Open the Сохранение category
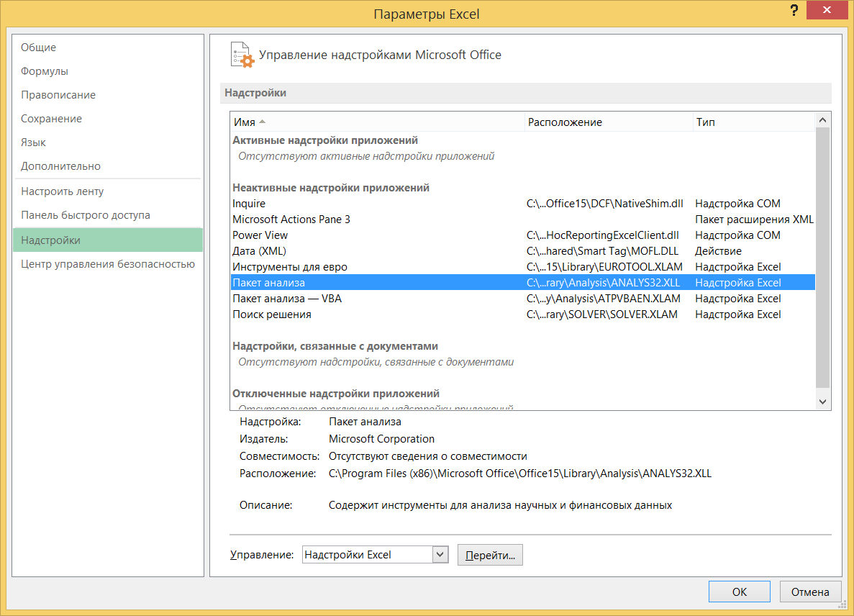The width and height of the screenshot is (854, 616). [108, 119]
